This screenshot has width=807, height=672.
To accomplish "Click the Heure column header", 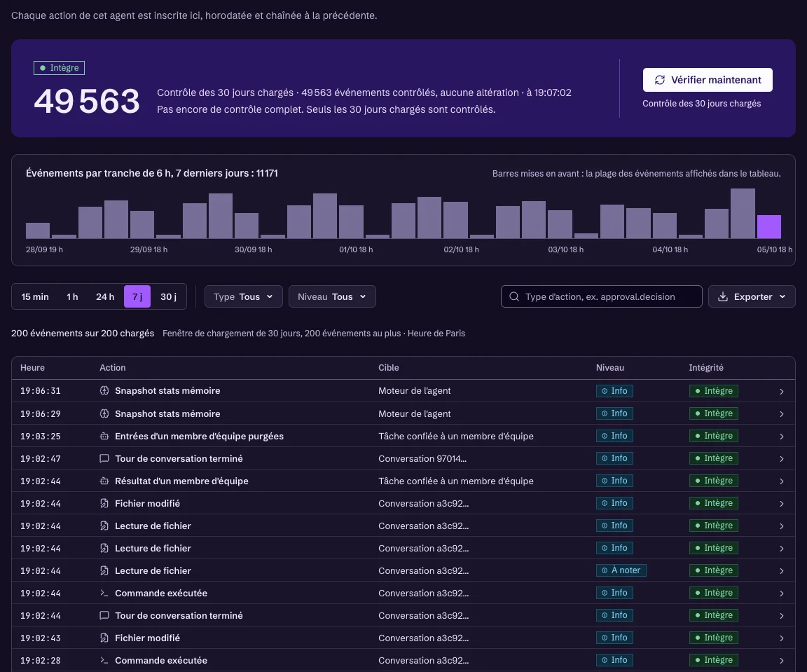I will [x=32, y=368].
